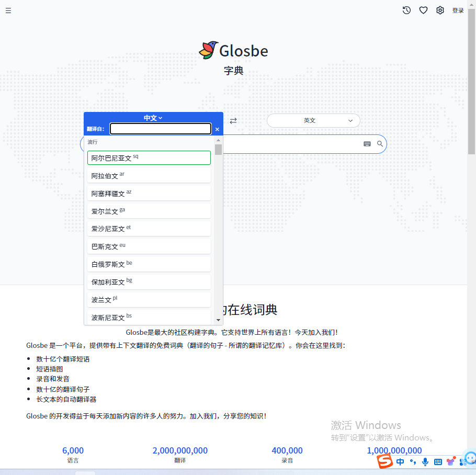The height and width of the screenshot is (475, 476).
Task: Click the 2,000,000,000 翻译 statistic
Action: [180, 455]
